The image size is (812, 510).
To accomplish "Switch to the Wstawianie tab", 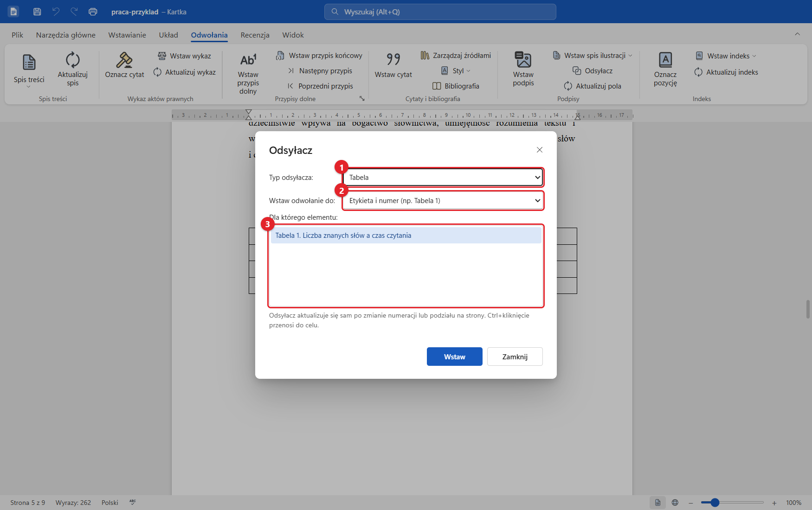I will coord(127,35).
